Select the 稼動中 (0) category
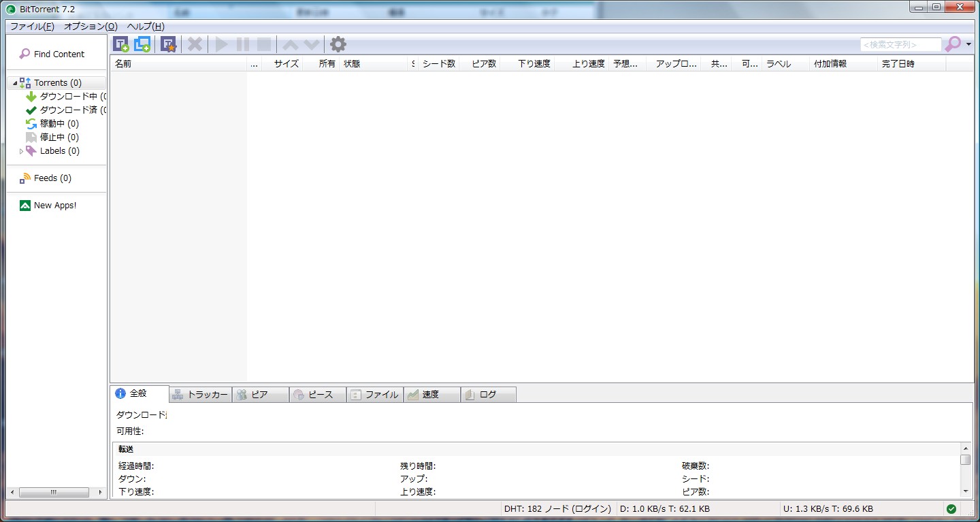Image resolution: width=980 pixels, height=522 pixels. pyautogui.click(x=52, y=124)
